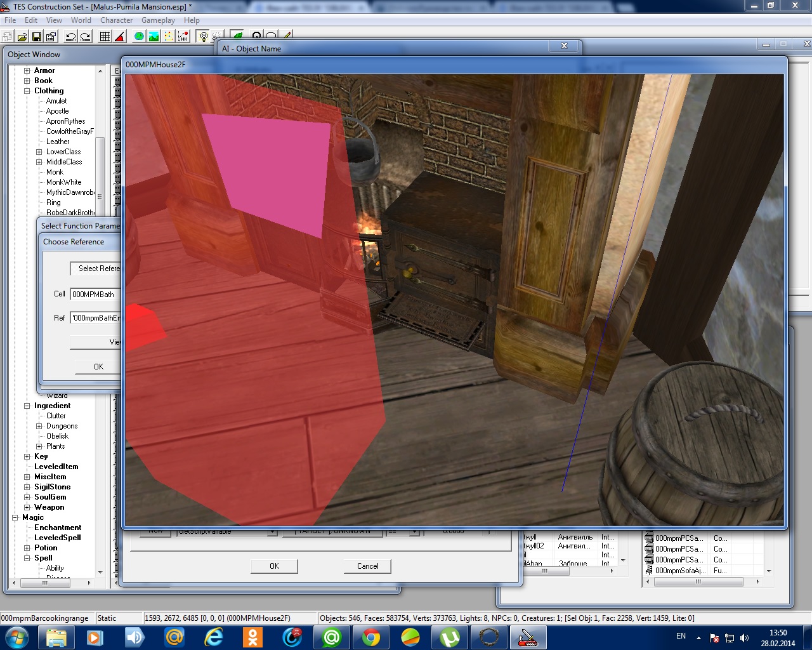Open uTorrent taskbar icon
This screenshot has width=812, height=650.
pos(449,637)
